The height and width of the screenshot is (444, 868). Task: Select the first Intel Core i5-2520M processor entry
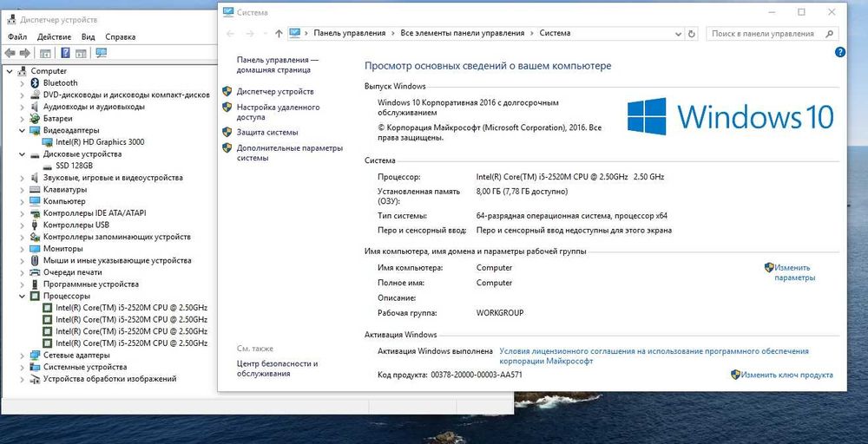[x=131, y=308]
